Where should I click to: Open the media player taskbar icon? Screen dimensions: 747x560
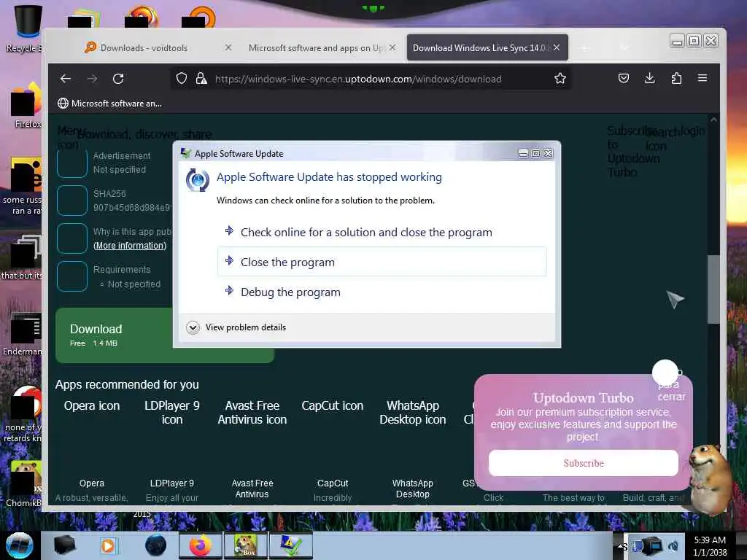(108, 545)
